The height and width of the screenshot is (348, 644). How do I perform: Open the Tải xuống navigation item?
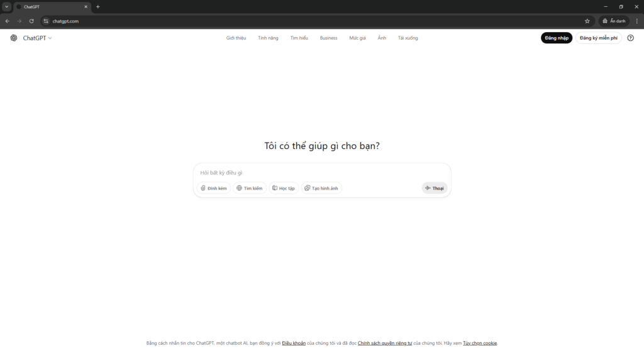408,38
